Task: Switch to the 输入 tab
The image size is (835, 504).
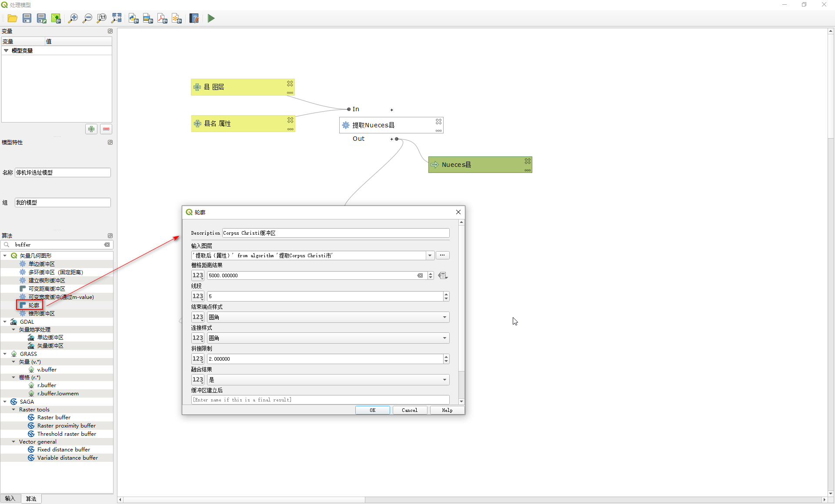Action: coord(10,498)
